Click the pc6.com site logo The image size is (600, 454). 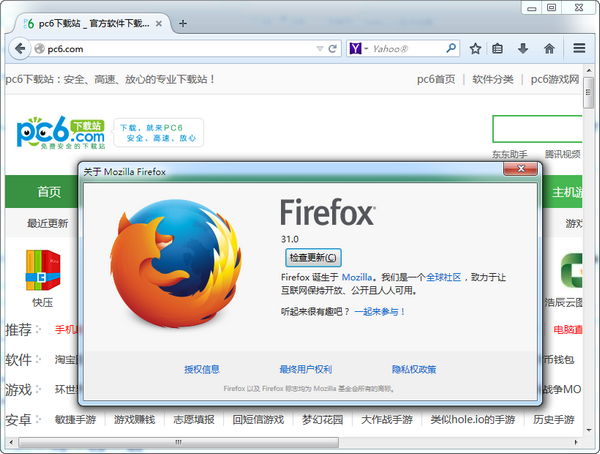61,132
